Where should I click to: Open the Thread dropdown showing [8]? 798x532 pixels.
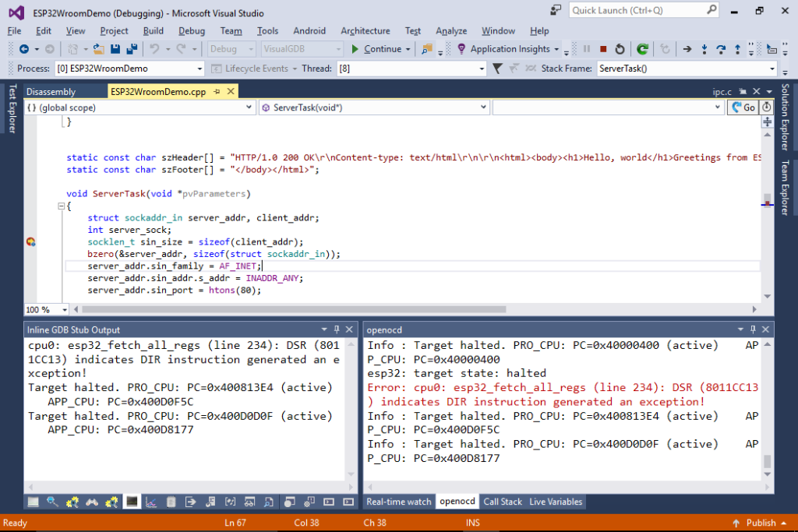[480, 68]
